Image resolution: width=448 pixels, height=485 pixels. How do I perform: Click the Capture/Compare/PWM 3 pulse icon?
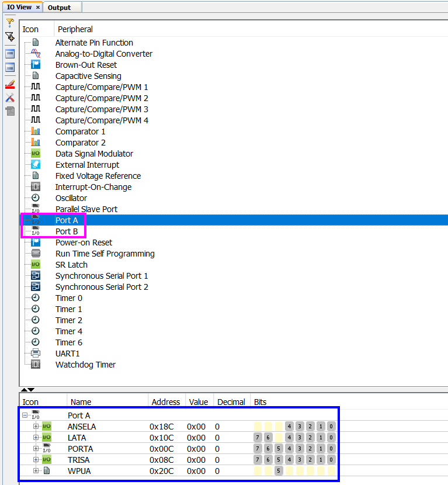[36, 109]
